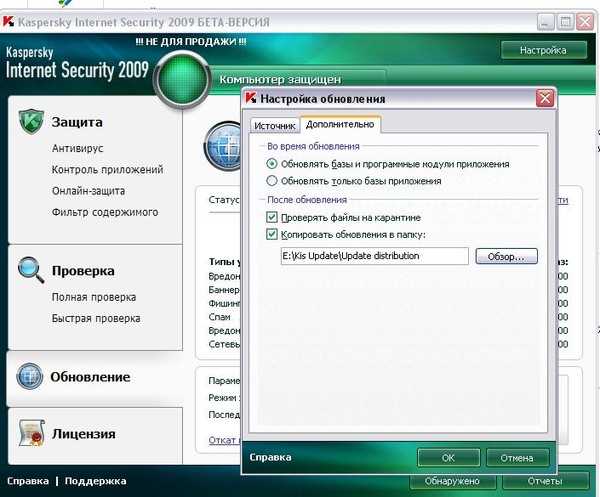Click the large globe update icon in main panel
This screenshot has height=497, width=600.
[x=223, y=146]
